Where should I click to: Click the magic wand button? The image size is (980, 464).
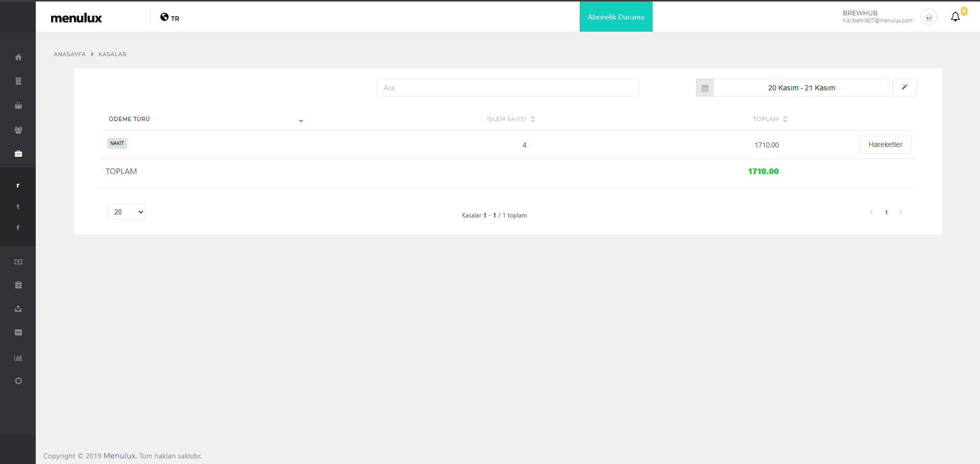pos(904,87)
